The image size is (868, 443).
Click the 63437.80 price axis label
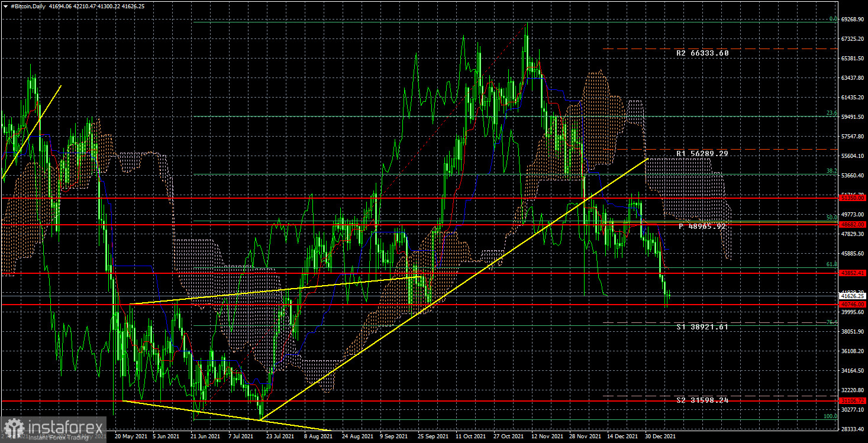coord(853,78)
